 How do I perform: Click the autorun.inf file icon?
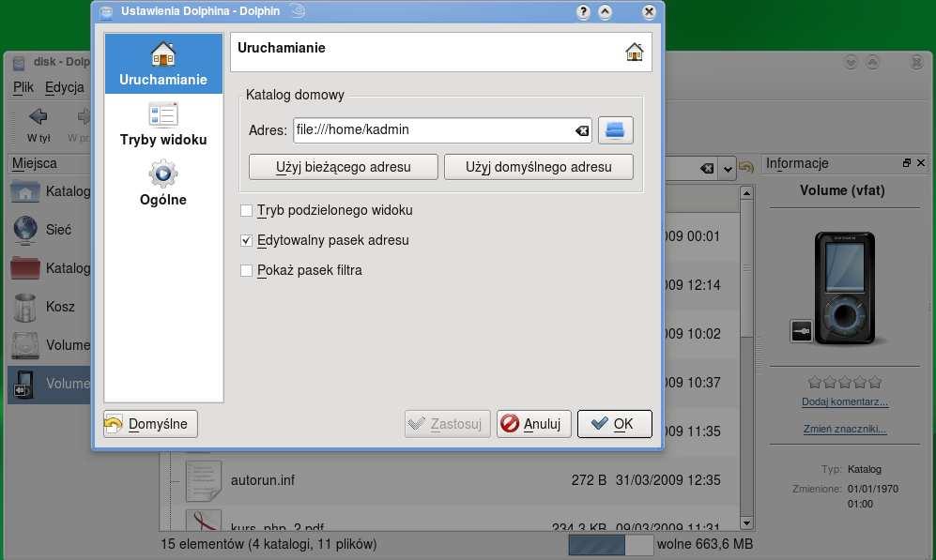[203, 480]
